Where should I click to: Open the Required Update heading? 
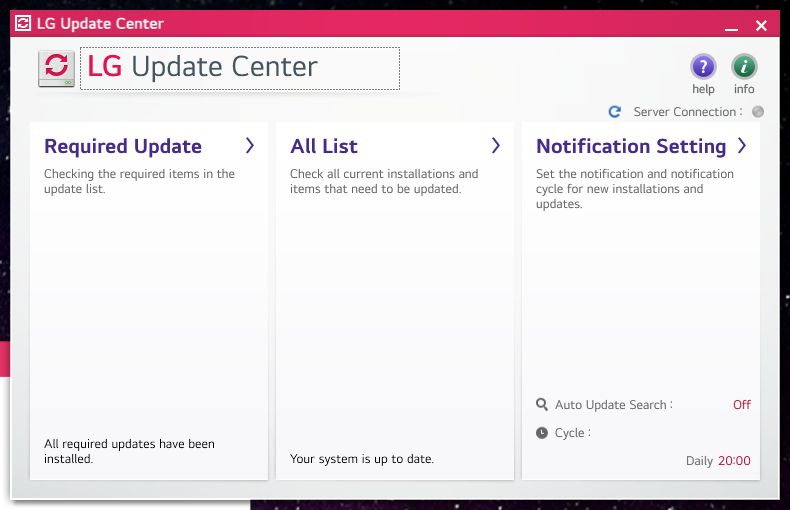(x=123, y=147)
